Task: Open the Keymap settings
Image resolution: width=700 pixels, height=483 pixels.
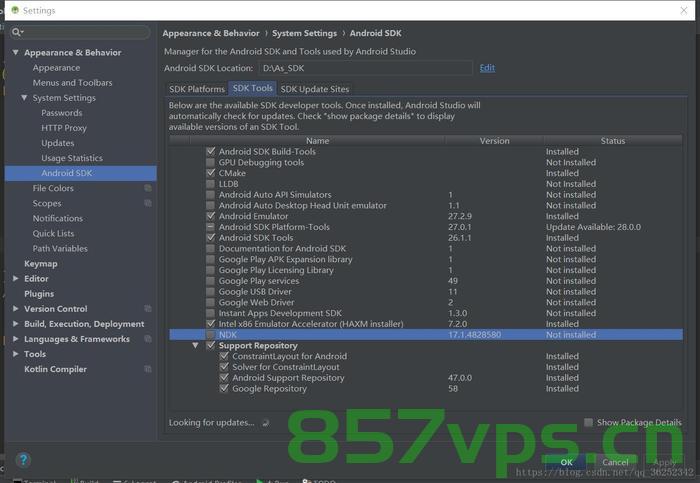Action: [41, 264]
